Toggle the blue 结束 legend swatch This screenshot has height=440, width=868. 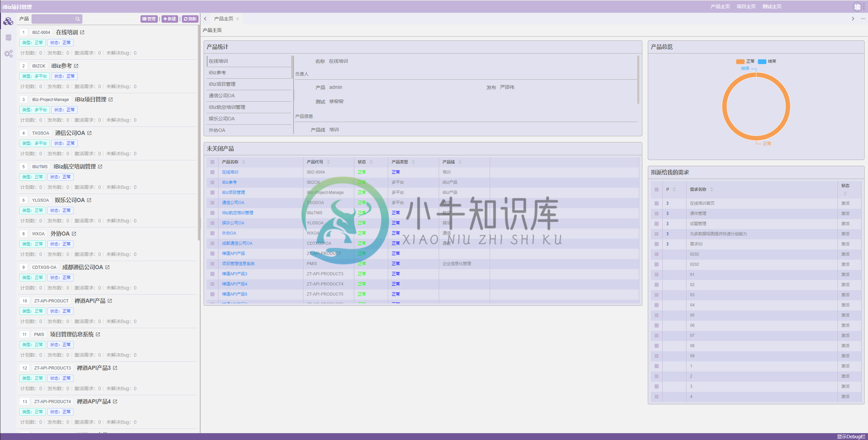762,61
